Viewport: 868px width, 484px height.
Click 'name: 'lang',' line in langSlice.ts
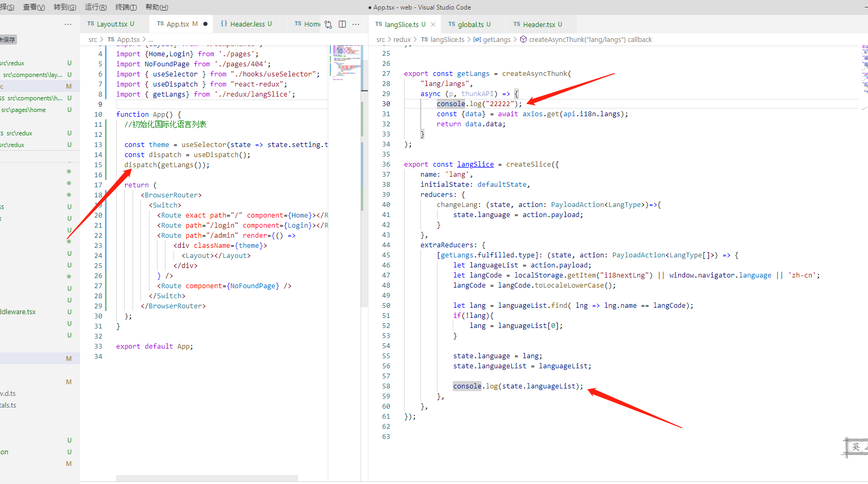click(x=446, y=175)
